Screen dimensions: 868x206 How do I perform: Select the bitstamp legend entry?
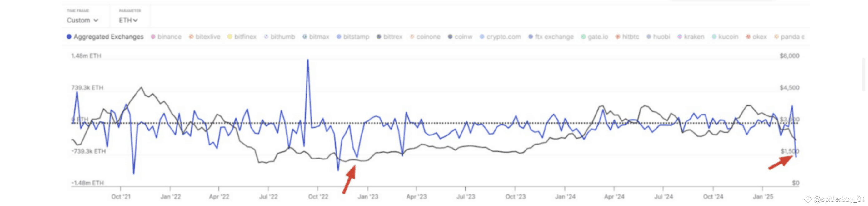[x=353, y=37]
